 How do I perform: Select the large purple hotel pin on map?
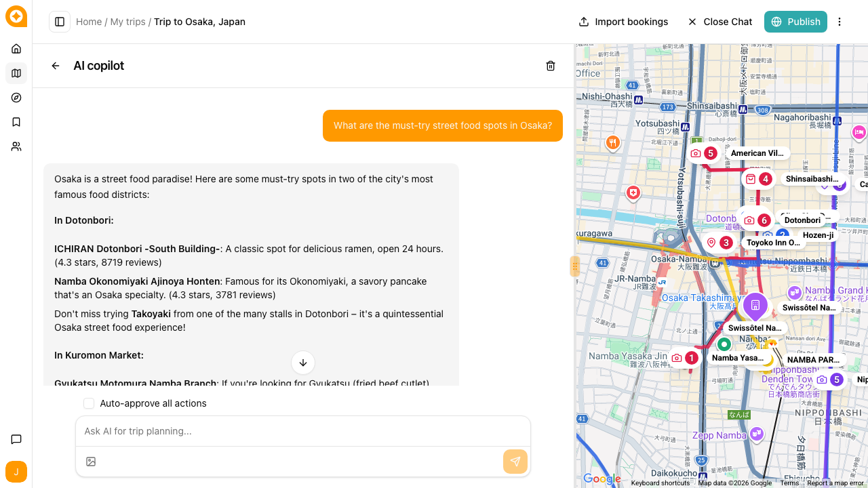pyautogui.click(x=755, y=306)
